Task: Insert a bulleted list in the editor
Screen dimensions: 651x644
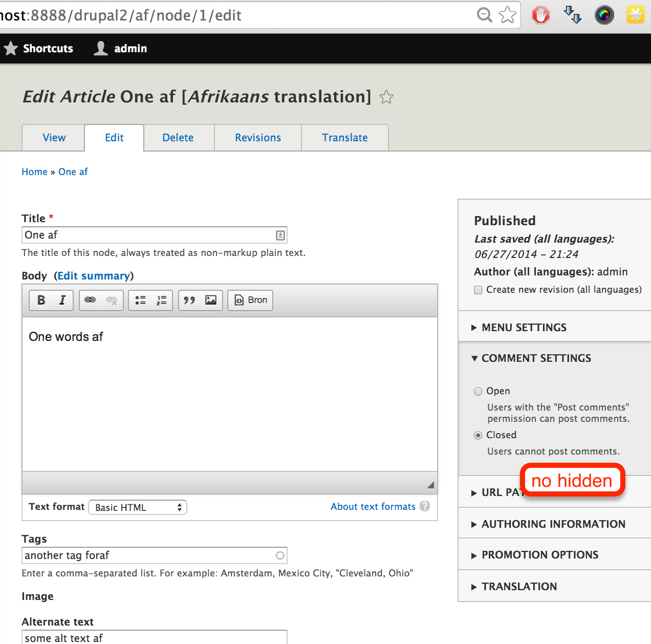Action: coord(140,300)
